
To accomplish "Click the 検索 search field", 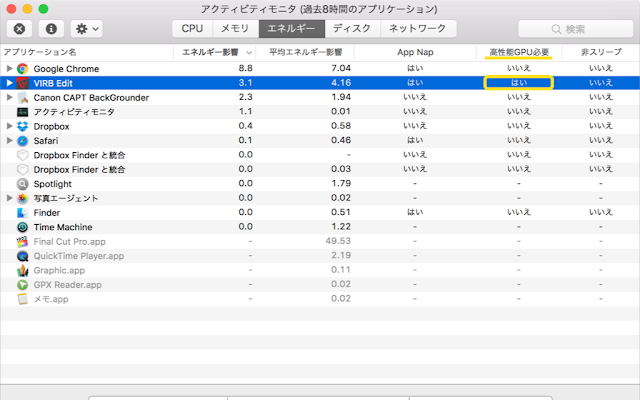I will click(576, 29).
